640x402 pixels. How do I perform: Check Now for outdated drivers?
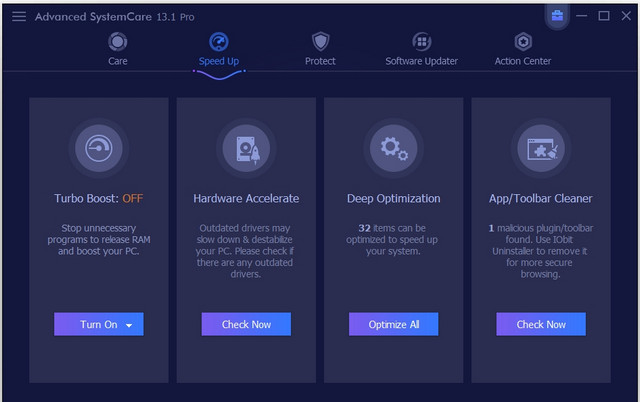(x=246, y=324)
